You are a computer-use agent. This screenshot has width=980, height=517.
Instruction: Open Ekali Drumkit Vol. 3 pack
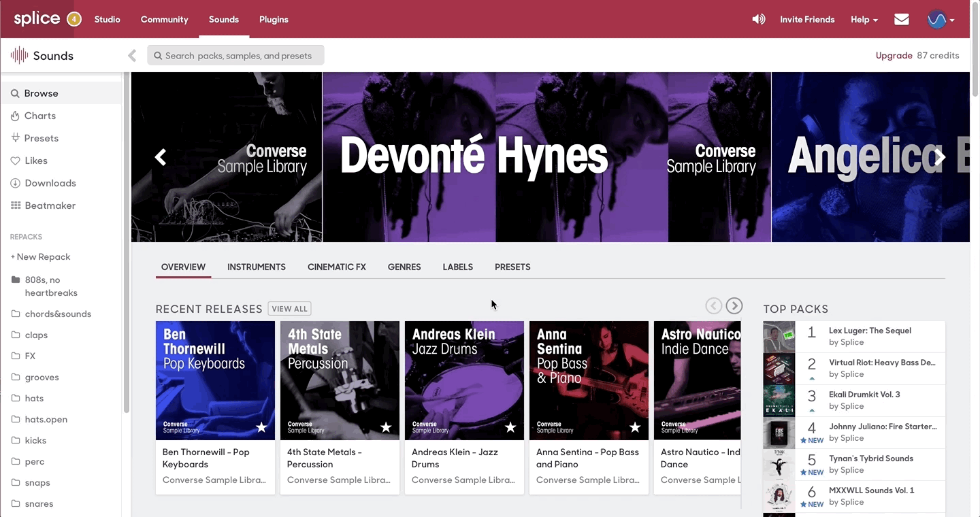[x=854, y=400]
